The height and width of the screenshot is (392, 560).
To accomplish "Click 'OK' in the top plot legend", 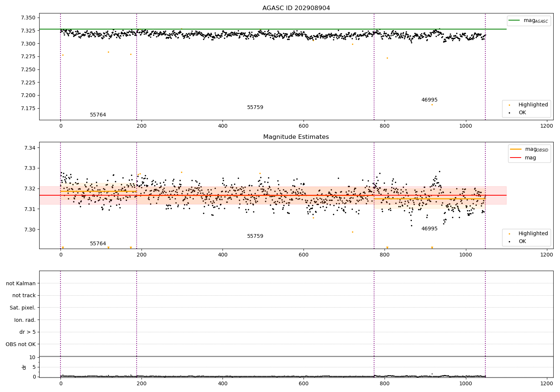I will click(522, 112).
